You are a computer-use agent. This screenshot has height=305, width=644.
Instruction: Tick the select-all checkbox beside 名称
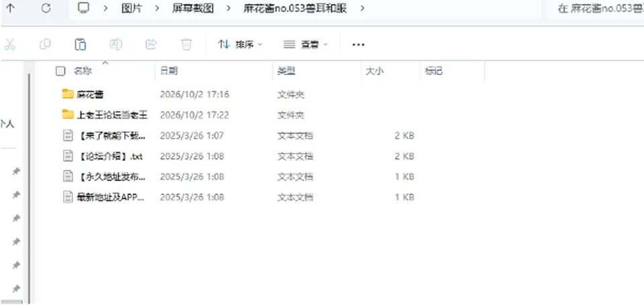click(x=60, y=72)
